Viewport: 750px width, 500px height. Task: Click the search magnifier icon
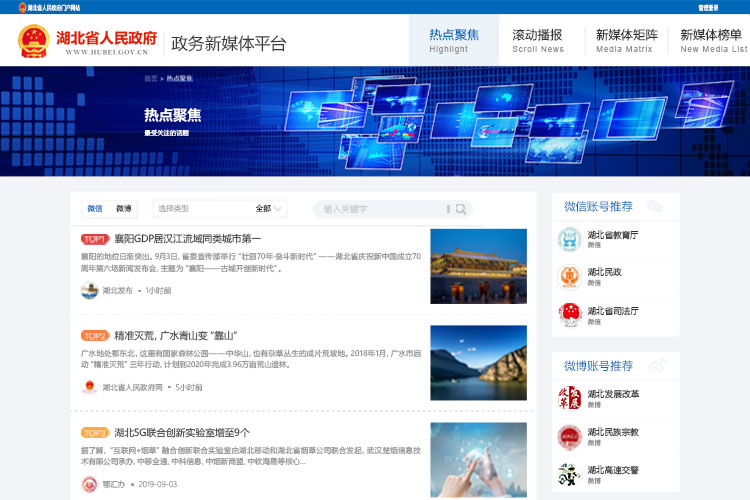(x=460, y=209)
